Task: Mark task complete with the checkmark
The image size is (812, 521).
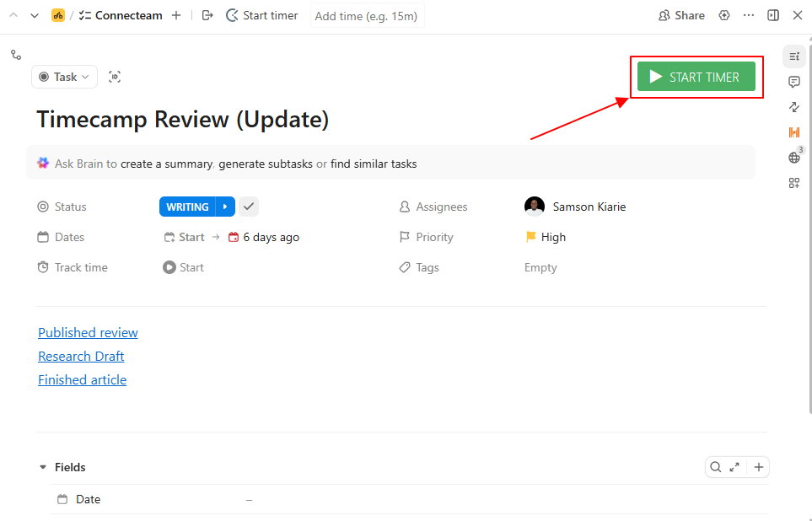Action: click(x=249, y=207)
